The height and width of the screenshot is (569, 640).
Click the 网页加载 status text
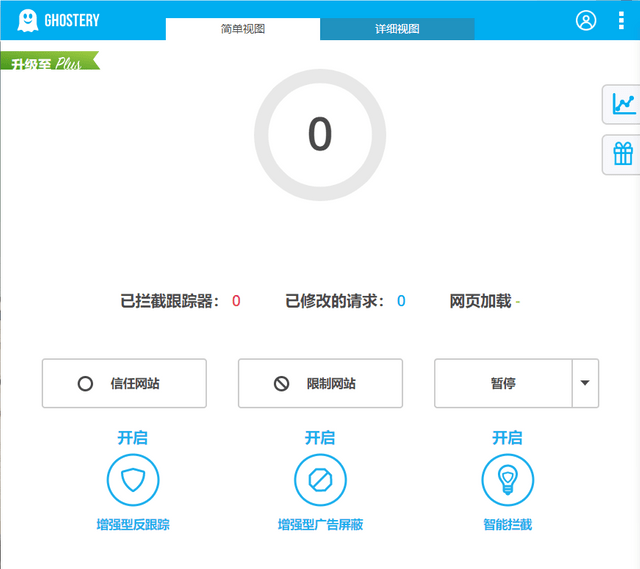(x=484, y=301)
